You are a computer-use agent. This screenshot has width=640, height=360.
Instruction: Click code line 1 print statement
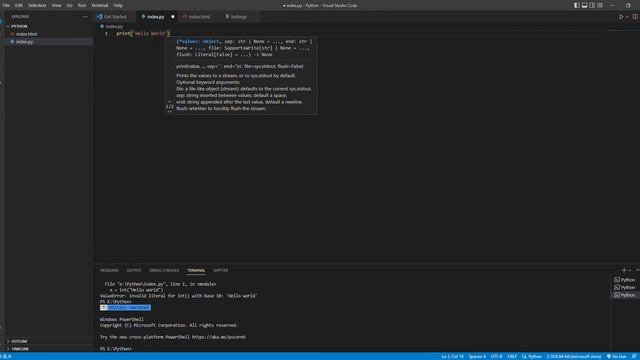[x=143, y=33]
